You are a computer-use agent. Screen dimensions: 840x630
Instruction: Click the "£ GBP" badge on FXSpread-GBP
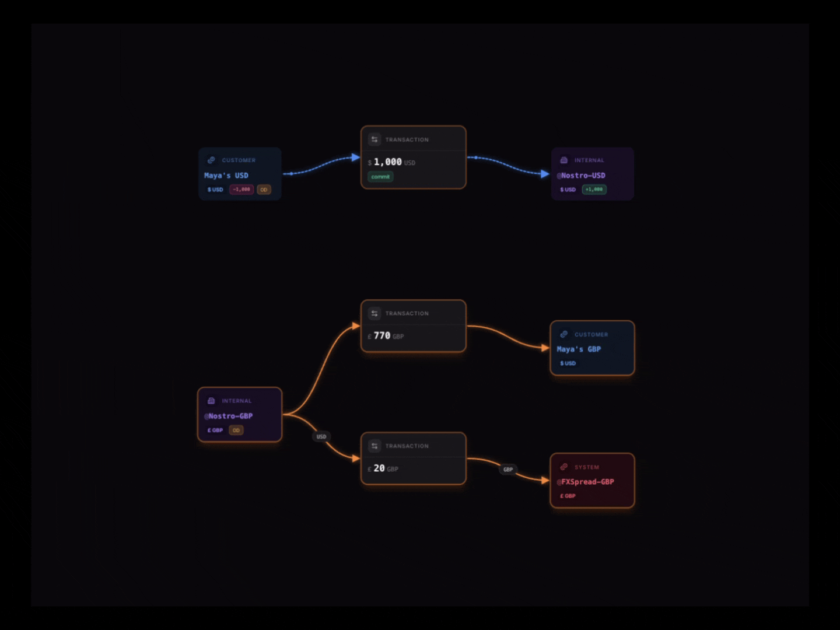tap(568, 496)
